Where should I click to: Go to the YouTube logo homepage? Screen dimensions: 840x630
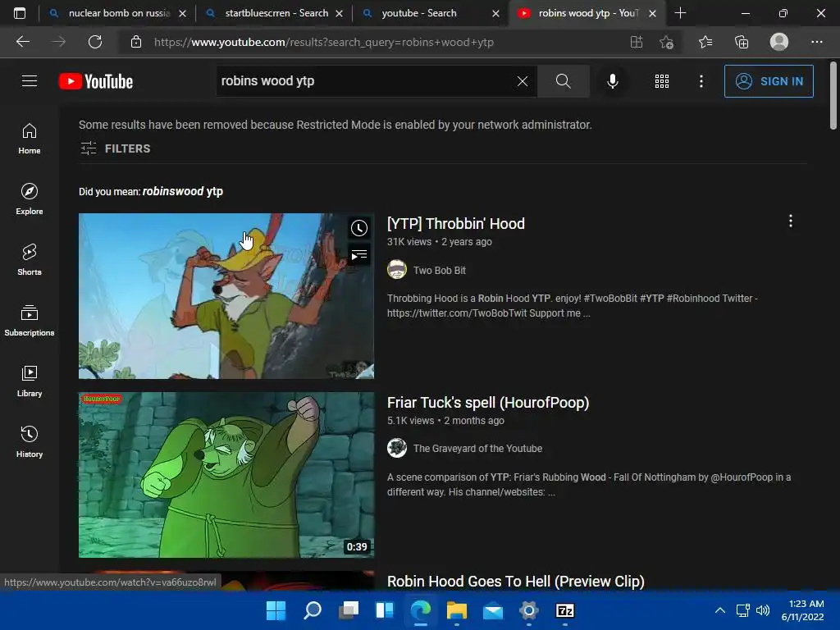(x=96, y=81)
